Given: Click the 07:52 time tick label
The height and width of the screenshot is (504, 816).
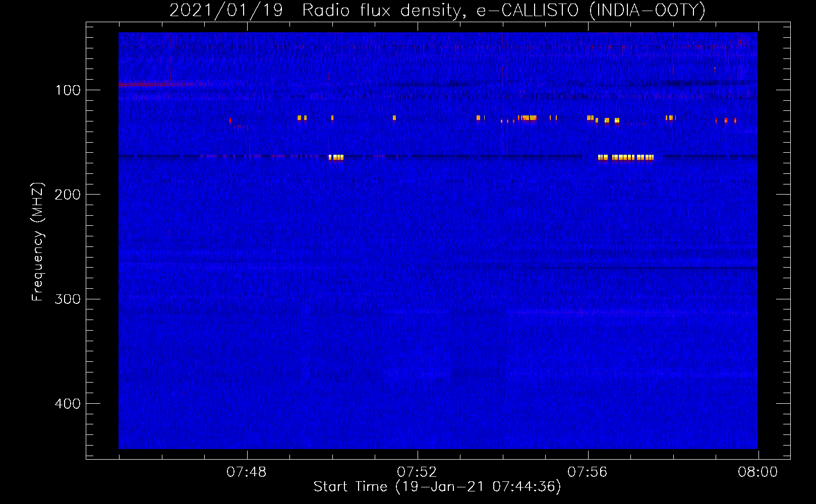Looking at the screenshot, I should (417, 472).
